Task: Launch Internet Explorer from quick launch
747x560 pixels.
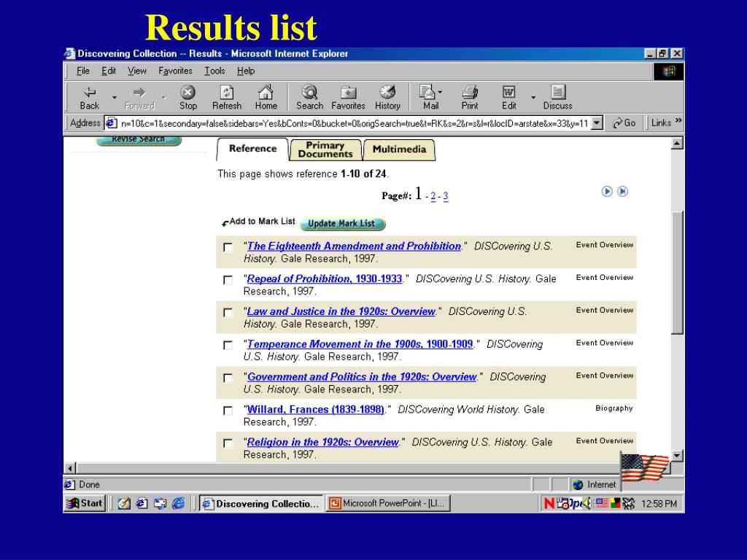Action: [178, 503]
